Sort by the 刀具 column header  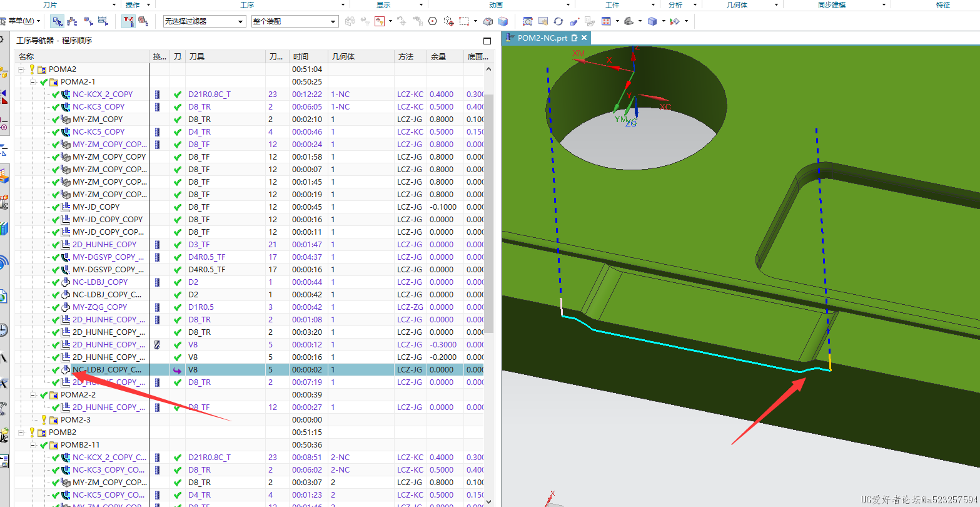coord(225,57)
